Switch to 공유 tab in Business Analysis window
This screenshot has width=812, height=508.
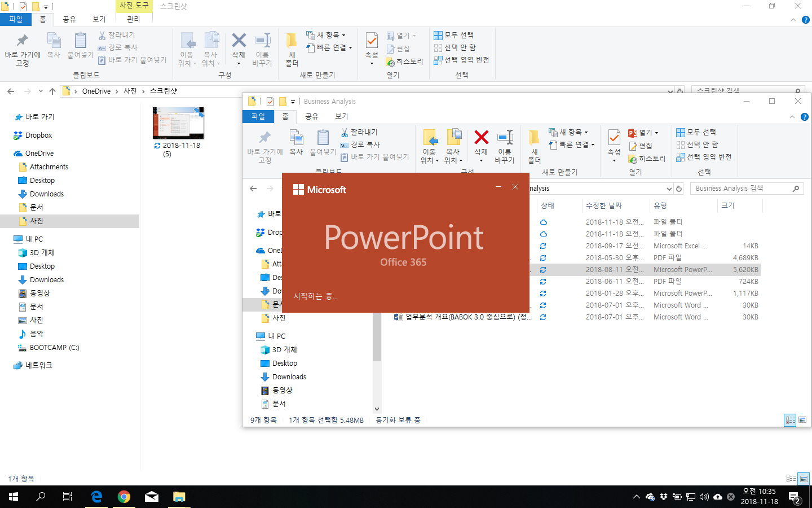click(312, 116)
